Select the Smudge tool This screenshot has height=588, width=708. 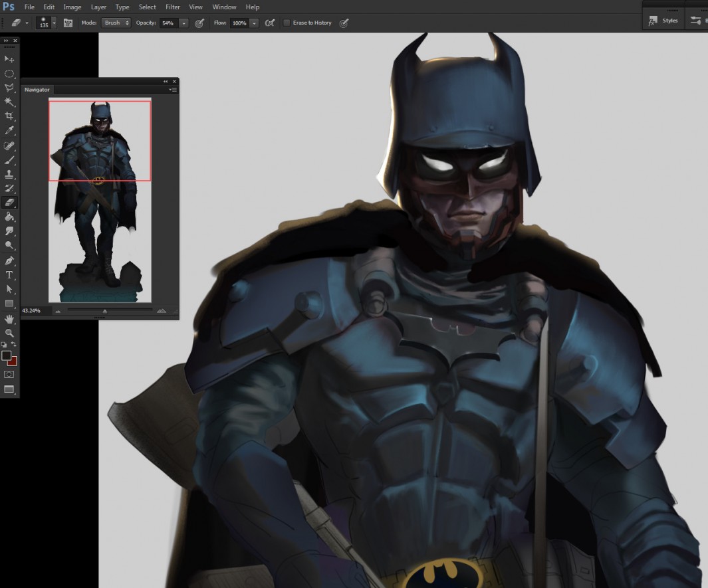click(x=9, y=231)
